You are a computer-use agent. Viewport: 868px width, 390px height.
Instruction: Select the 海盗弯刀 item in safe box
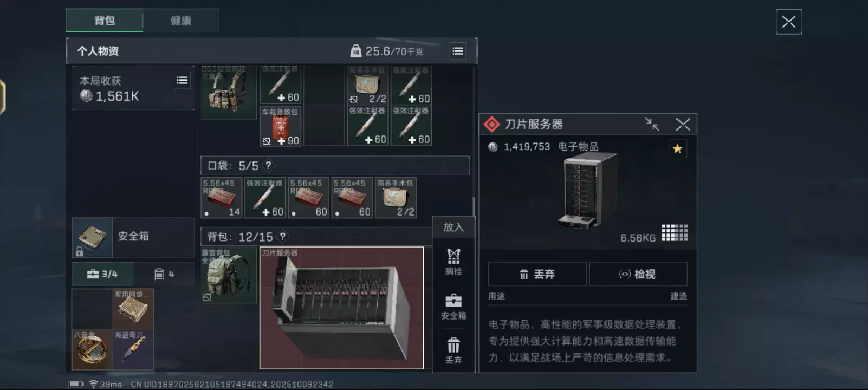(133, 350)
